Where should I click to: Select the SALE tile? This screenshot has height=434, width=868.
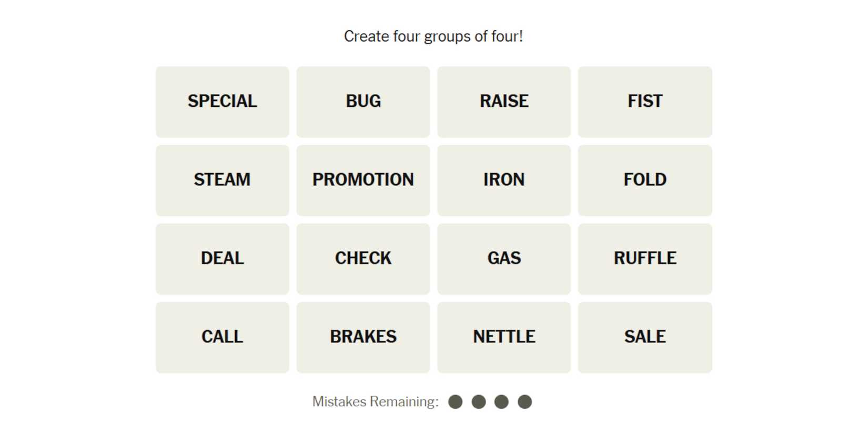[644, 337]
